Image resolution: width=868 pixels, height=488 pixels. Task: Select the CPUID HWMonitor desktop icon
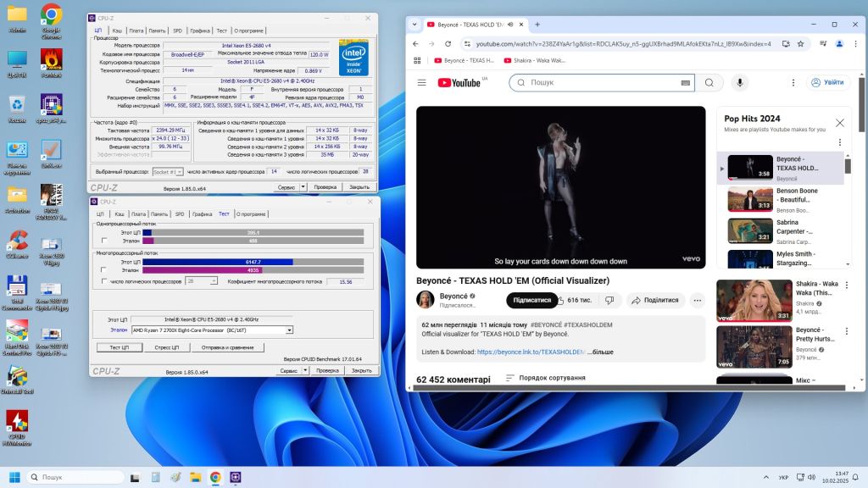pyautogui.click(x=17, y=428)
